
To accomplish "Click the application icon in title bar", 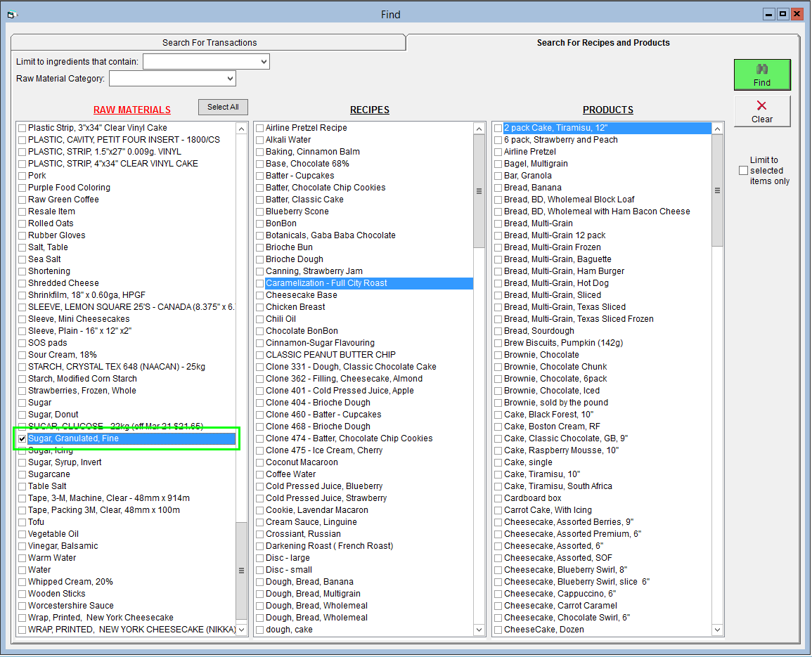I will [11, 14].
